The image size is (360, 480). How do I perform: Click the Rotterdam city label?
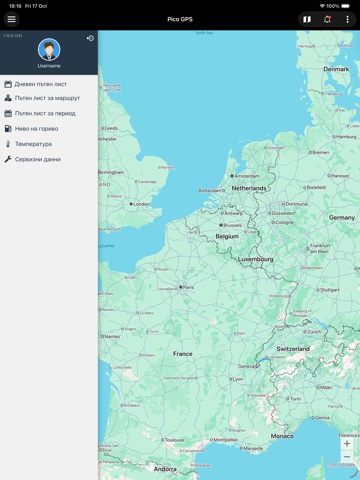(x=210, y=191)
